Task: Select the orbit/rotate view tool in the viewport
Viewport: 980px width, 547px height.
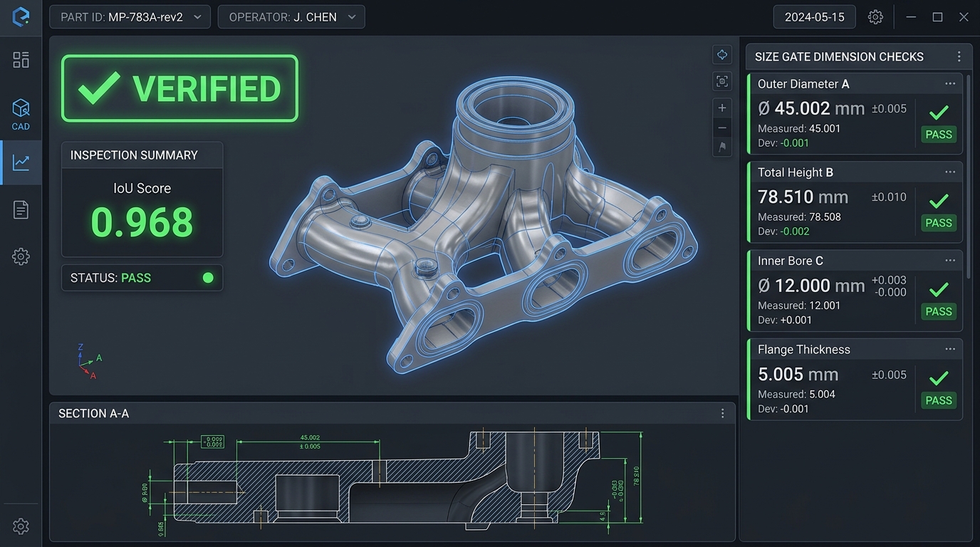Action: tap(722, 55)
